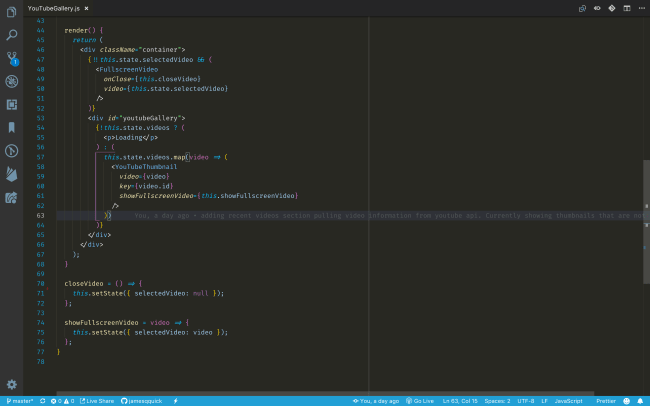The height and width of the screenshot is (406, 650).
Task: Click the Spaces: 2 indentation setting
Action: (497, 400)
